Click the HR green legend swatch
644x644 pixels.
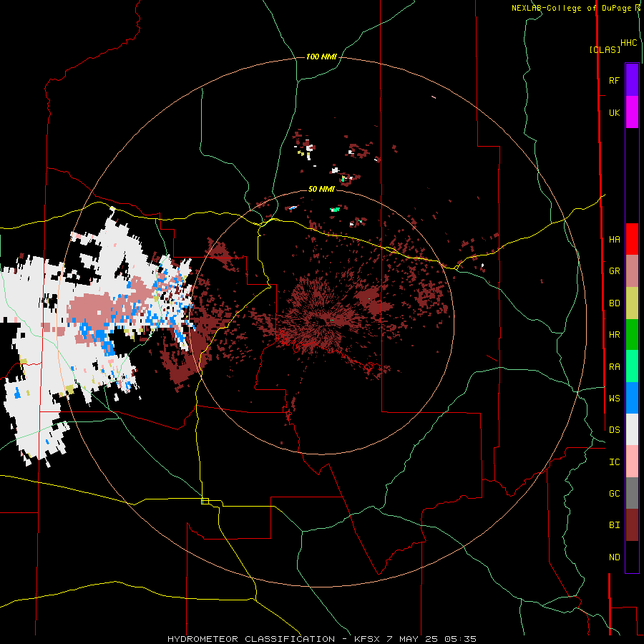(632, 334)
